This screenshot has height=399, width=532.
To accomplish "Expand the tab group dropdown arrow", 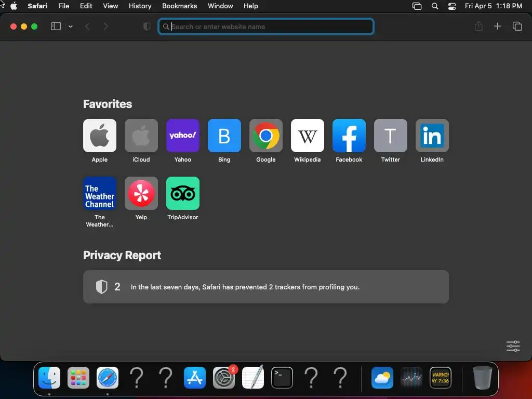I will click(x=71, y=26).
